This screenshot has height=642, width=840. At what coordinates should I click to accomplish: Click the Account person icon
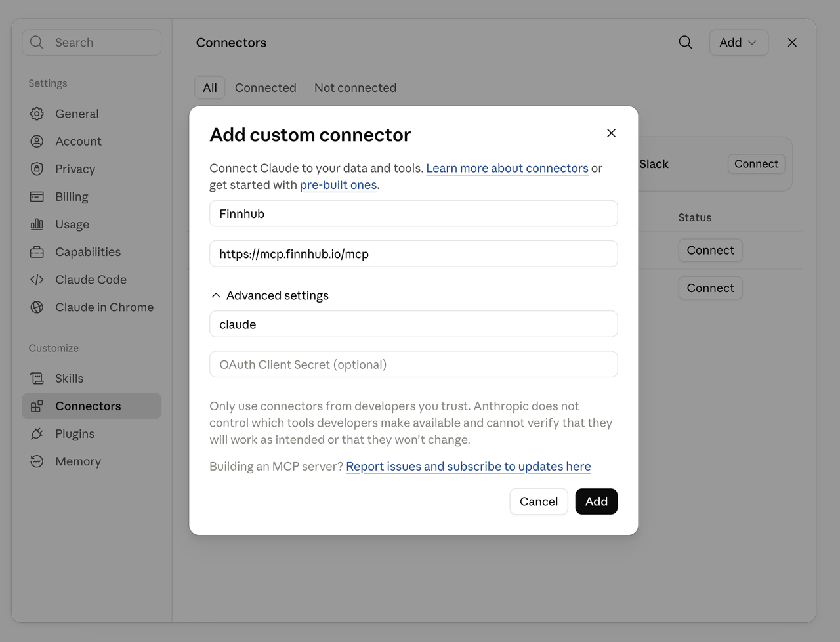point(37,141)
